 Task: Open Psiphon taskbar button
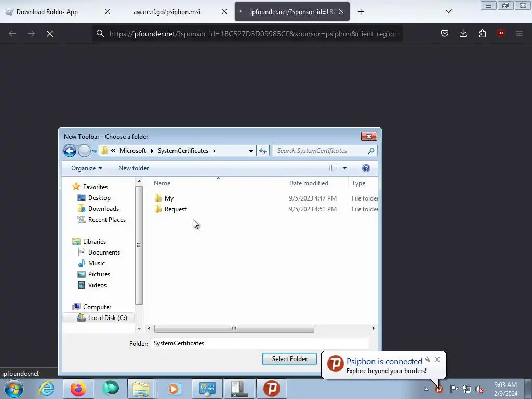[272, 389]
